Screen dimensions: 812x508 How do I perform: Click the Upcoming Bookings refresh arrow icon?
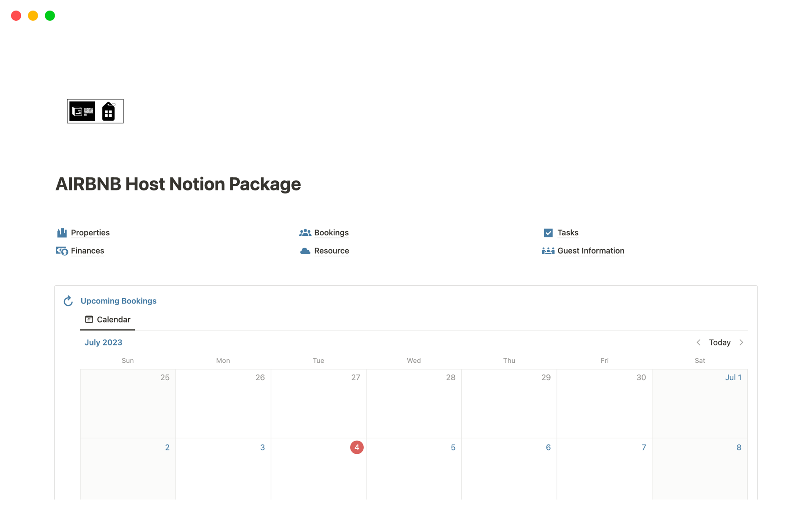[68, 301]
